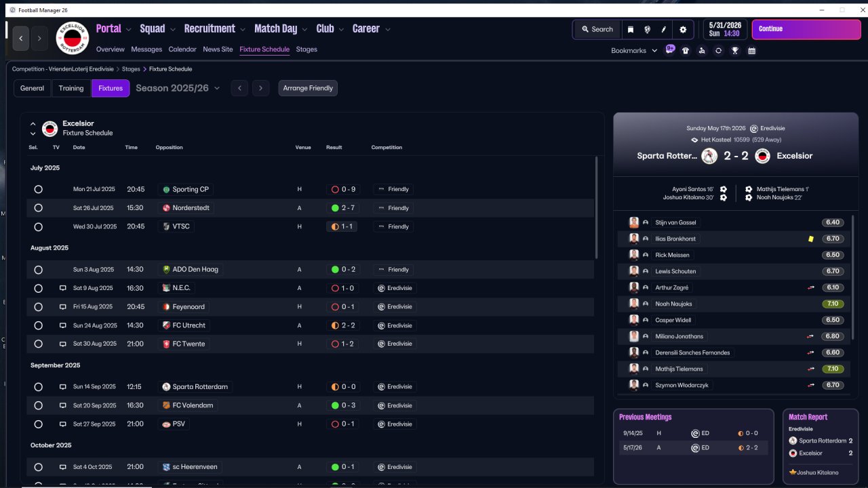Screen dimensions: 868x488
Task: Click the TV icon on the N.E.C. fixture row
Action: (63, 288)
